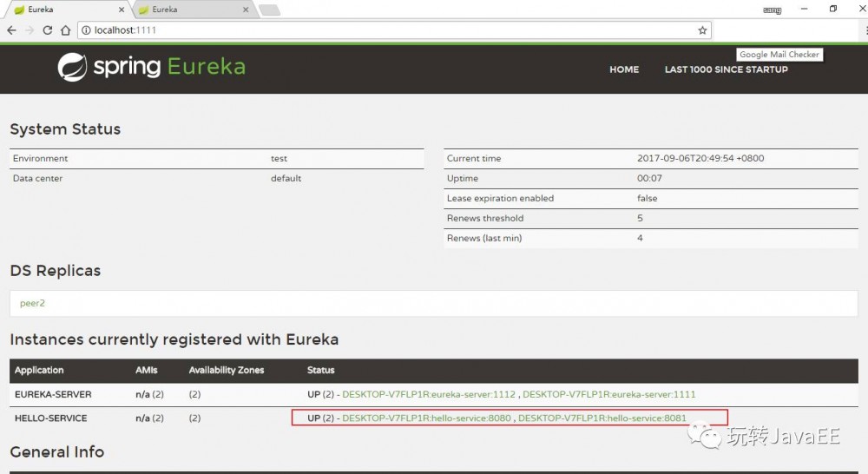Bookmark page using star icon

click(702, 30)
